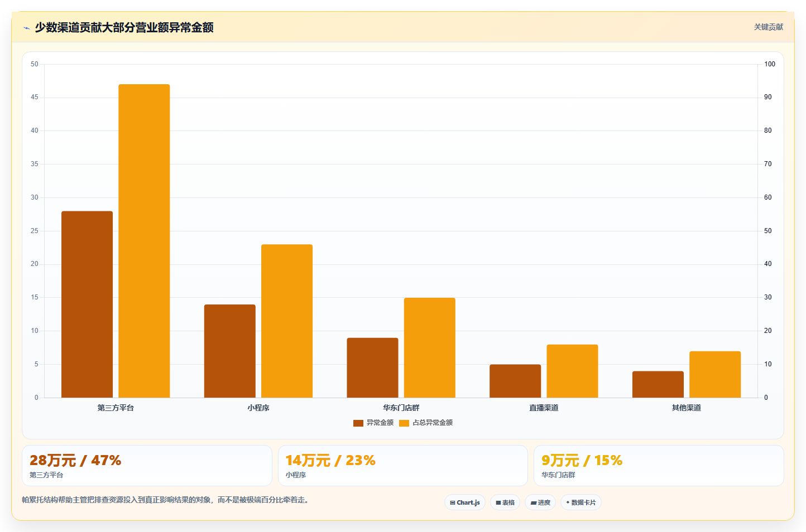Click the orange 占总异常金额 bar for 第三方平台
806x532 pixels.
point(144,241)
